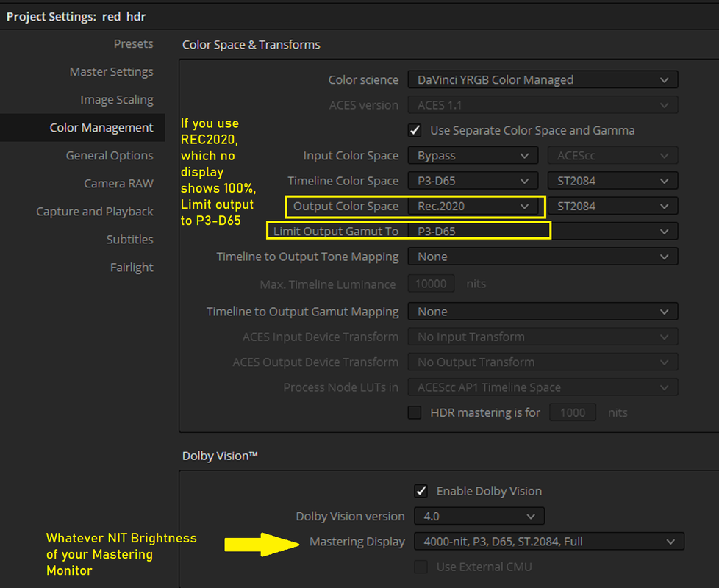This screenshot has height=588, width=719.
Task: Open Output gamma ST2084 dropdown
Action: click(612, 207)
